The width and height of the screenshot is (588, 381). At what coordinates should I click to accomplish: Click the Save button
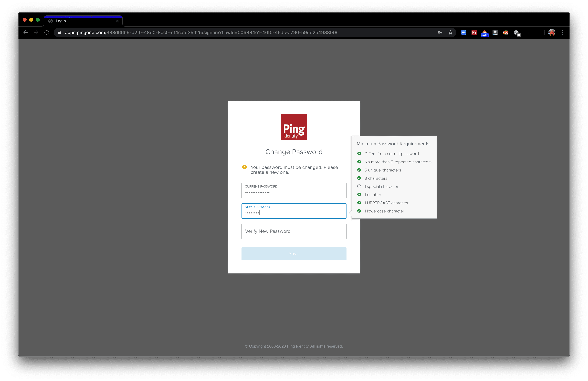pyautogui.click(x=294, y=254)
